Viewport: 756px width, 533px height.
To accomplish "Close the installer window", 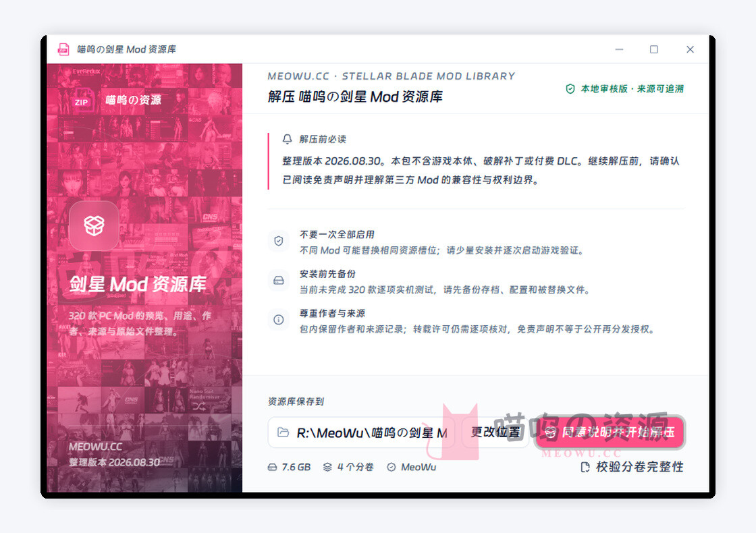I will click(690, 49).
